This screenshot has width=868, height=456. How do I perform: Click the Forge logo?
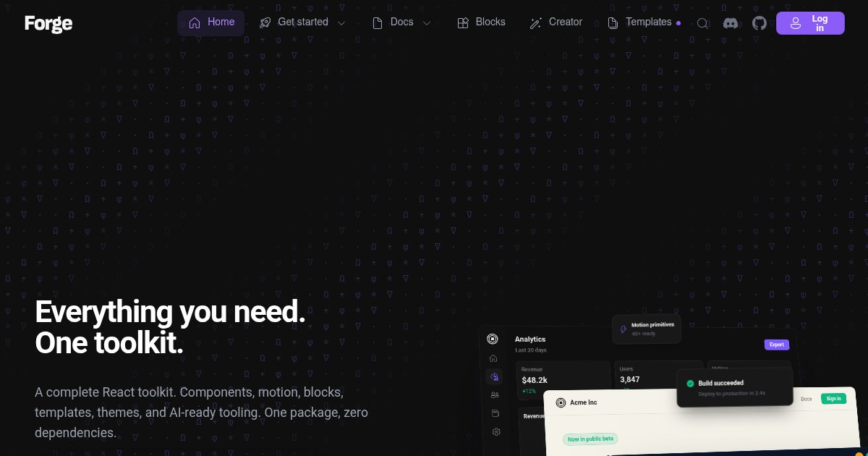coord(48,24)
